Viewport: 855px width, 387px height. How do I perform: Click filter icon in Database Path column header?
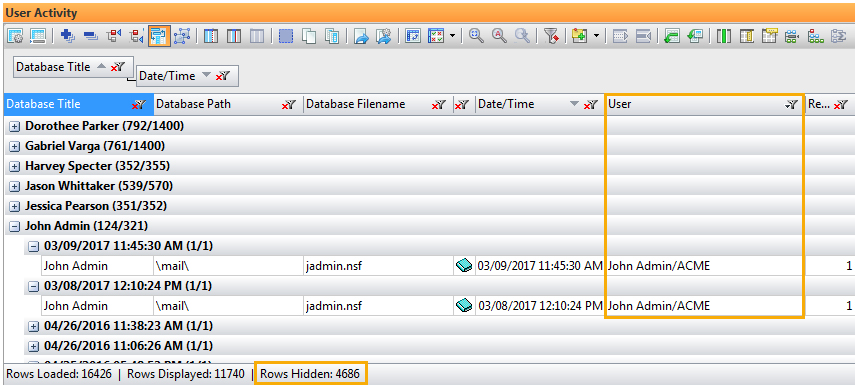click(x=289, y=105)
